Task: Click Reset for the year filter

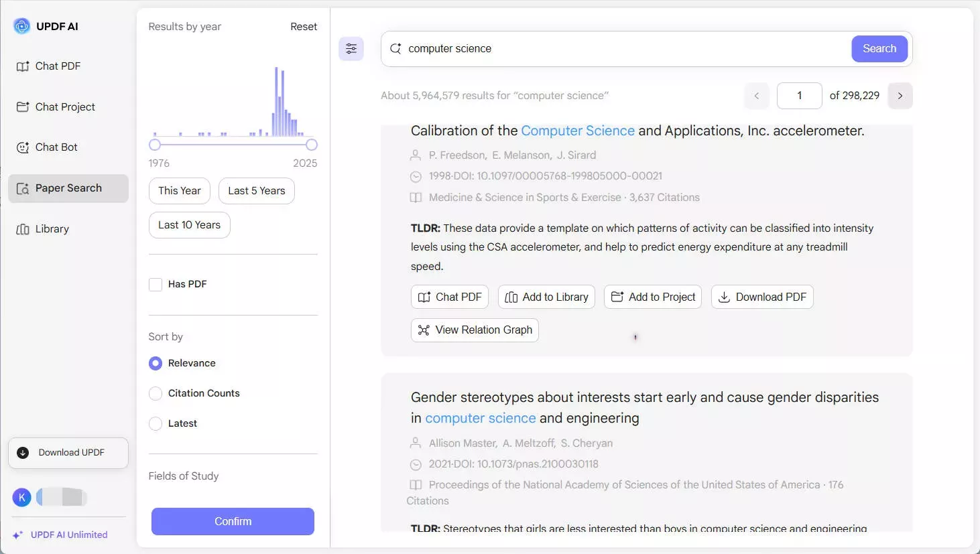Action: pyautogui.click(x=304, y=27)
